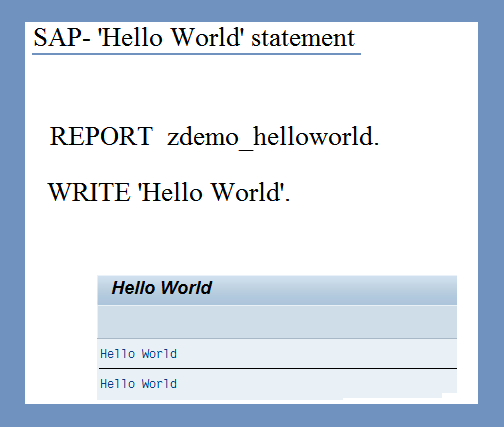This screenshot has height=427, width=504.
Task: Click 'World' in the first output row
Action: point(159,354)
